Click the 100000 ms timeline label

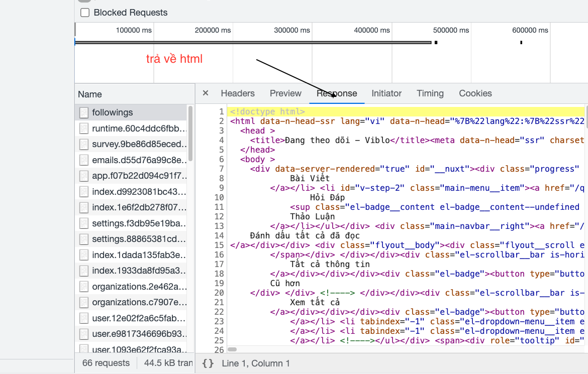134,30
